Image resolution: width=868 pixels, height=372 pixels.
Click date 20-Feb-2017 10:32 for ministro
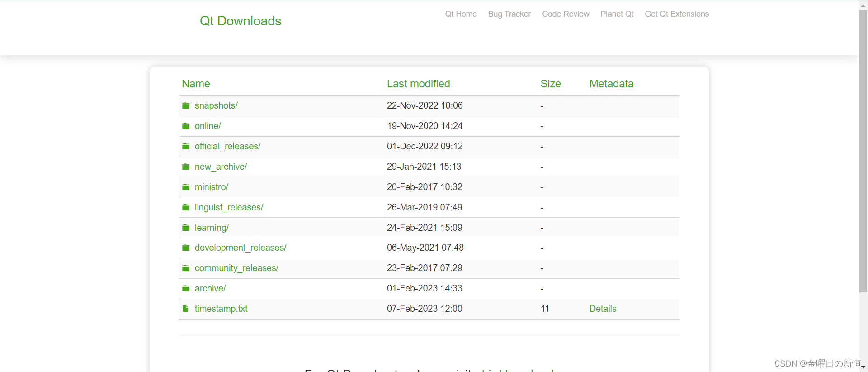[x=425, y=187]
